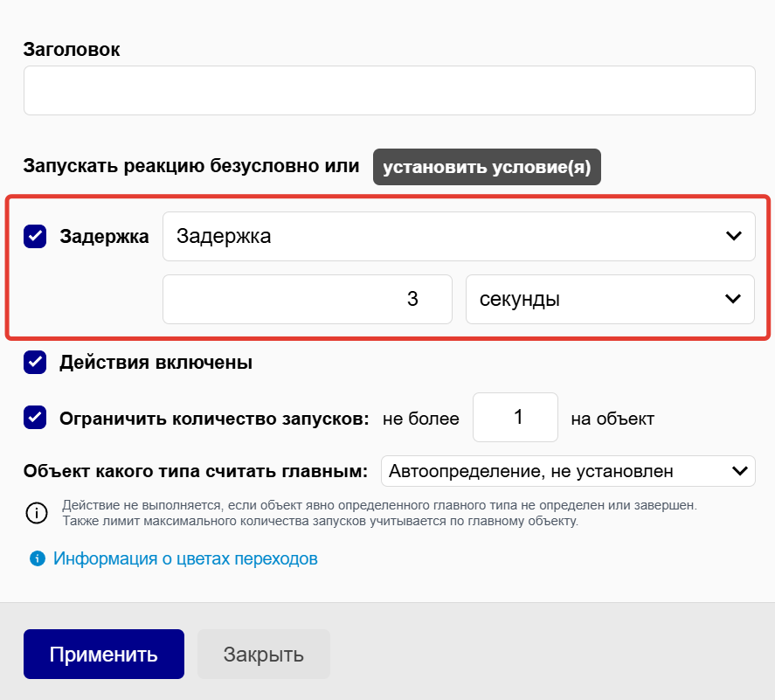Click the Действия включены label text
This screenshot has width=775, height=700.
156,362
